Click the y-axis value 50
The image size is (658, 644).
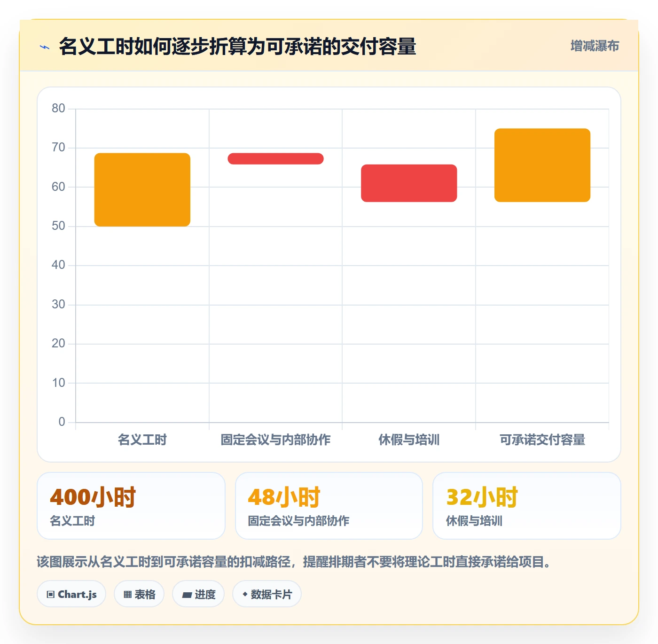(58, 226)
